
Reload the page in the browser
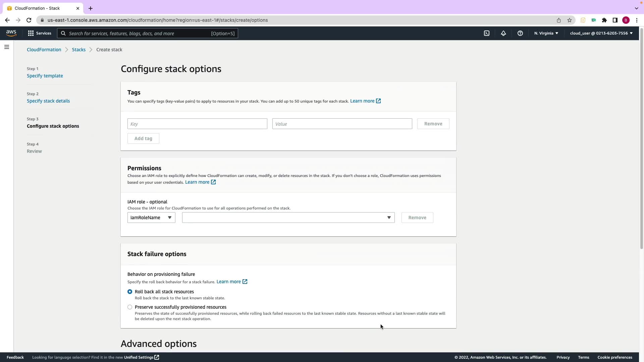pos(29,20)
